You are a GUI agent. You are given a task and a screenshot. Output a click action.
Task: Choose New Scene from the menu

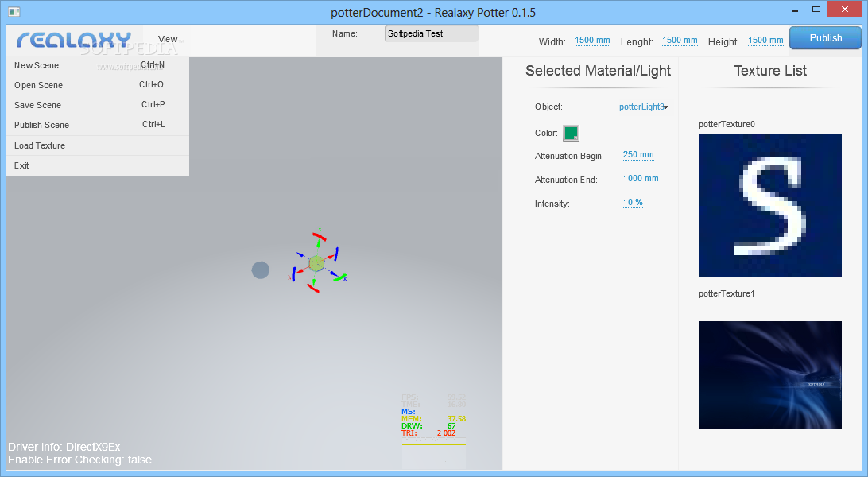coord(98,65)
